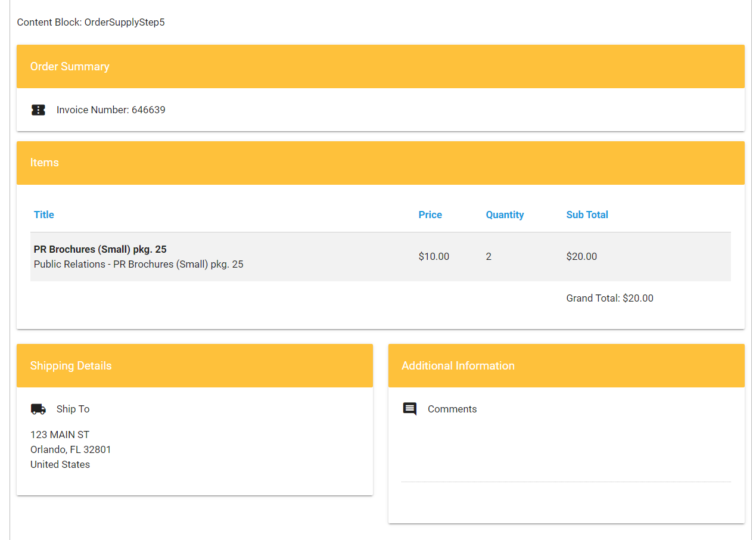Click the Additional Information header
The width and height of the screenshot is (756, 540).
pos(566,365)
